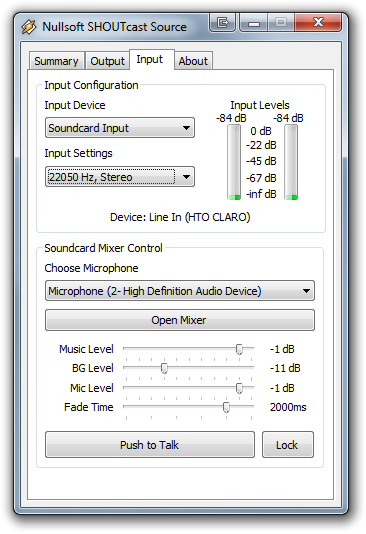The height and width of the screenshot is (534, 366).
Task: Click the Open Mixer button
Action: point(180,320)
